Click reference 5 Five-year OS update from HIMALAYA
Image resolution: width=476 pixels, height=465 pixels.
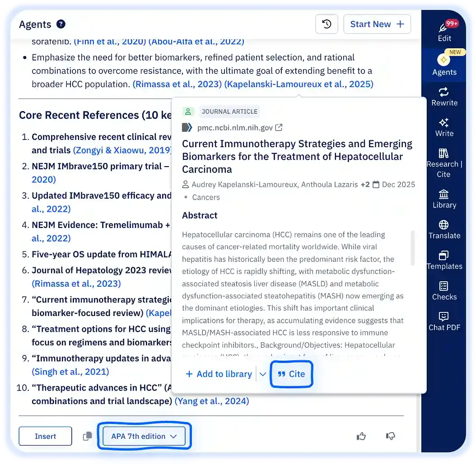pyautogui.click(x=102, y=254)
